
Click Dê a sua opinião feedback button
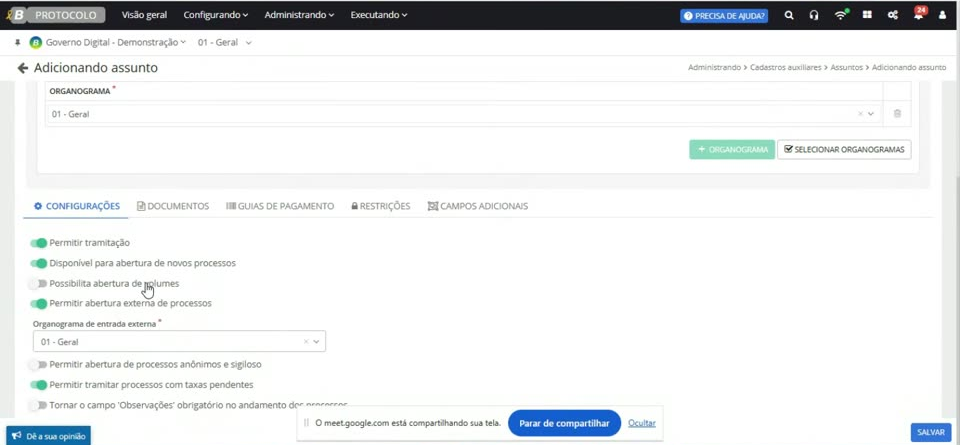click(48, 436)
